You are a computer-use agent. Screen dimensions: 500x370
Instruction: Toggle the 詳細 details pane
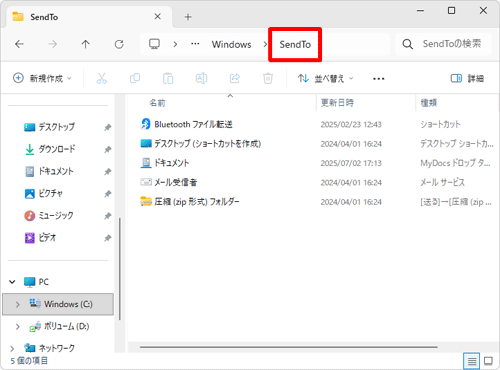467,78
